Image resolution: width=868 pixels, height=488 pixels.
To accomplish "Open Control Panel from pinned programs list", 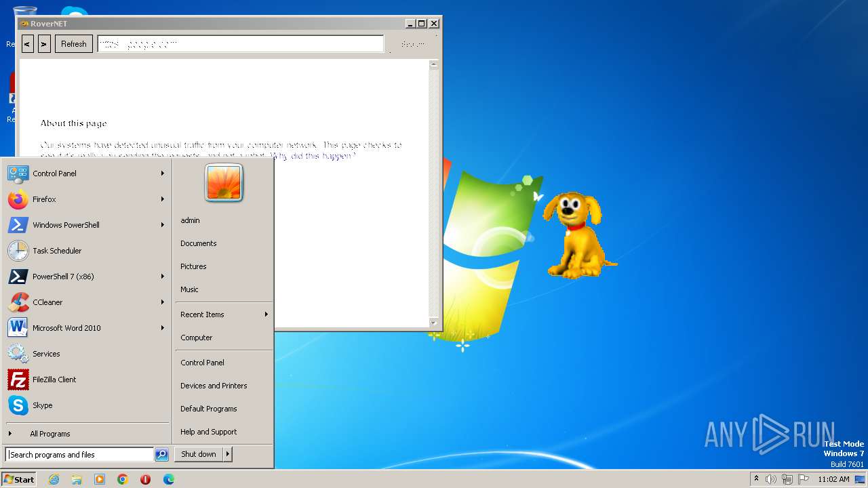I will pos(86,174).
